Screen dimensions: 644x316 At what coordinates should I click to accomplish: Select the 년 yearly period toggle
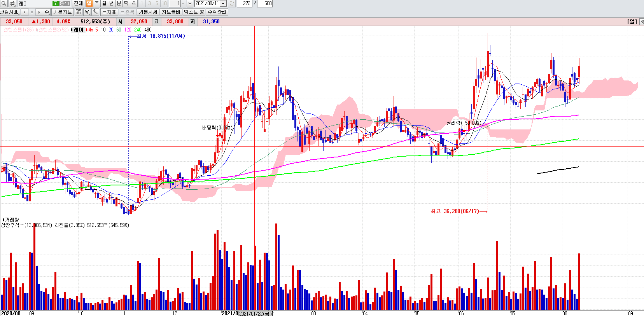(111, 3)
